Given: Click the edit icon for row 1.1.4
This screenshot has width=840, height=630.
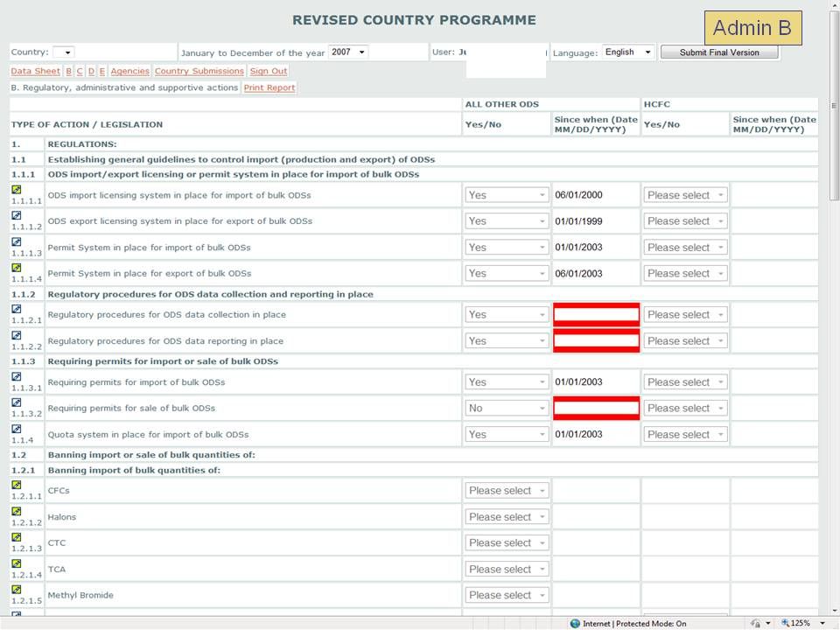Looking at the screenshot, I should 17,429.
